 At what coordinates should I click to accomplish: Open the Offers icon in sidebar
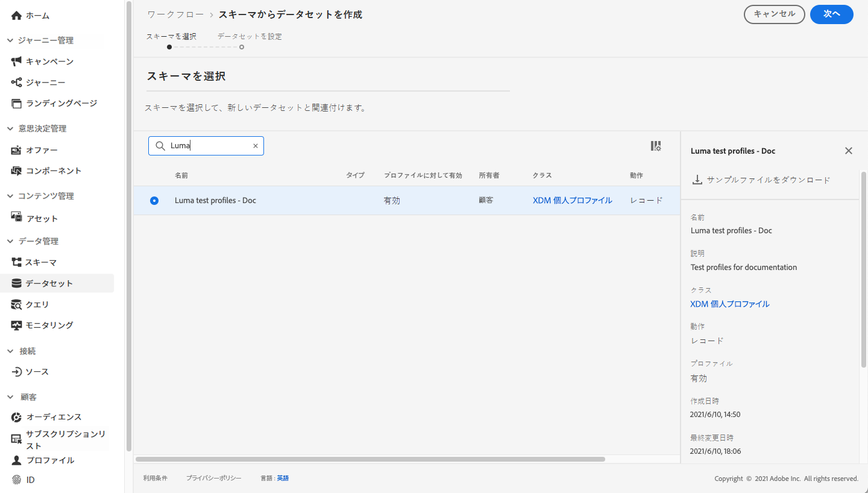coord(16,150)
